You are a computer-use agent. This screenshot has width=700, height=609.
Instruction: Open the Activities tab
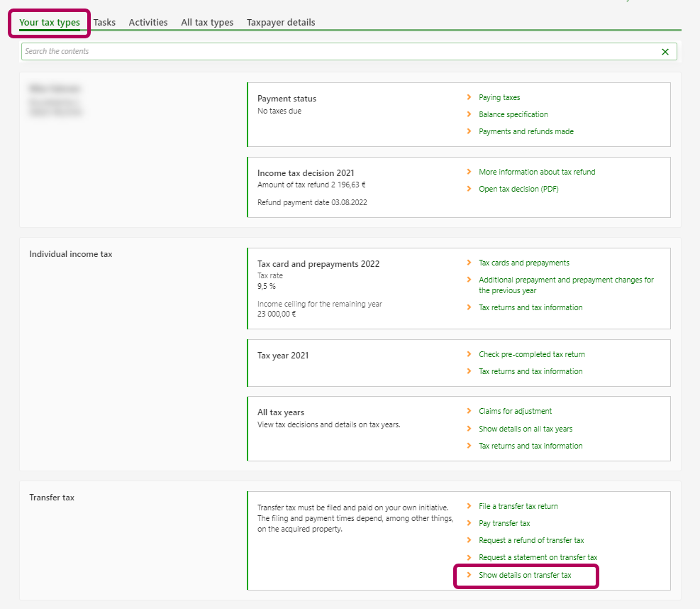click(x=148, y=23)
